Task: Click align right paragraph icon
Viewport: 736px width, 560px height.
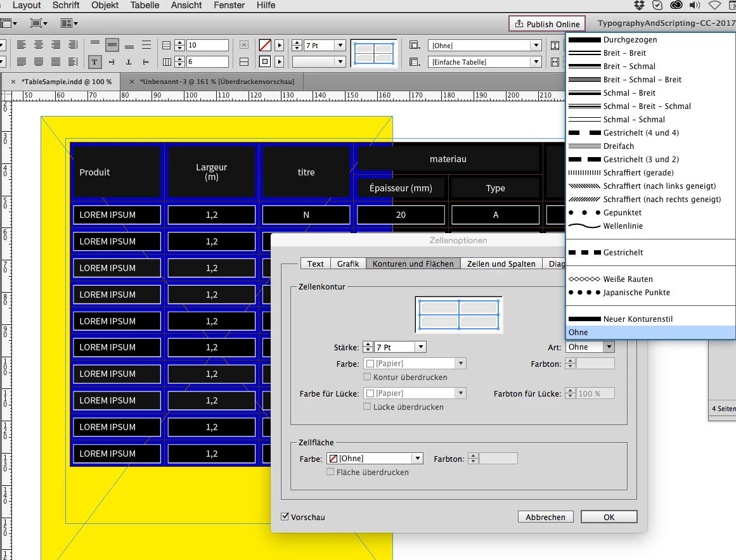Action: point(55,45)
